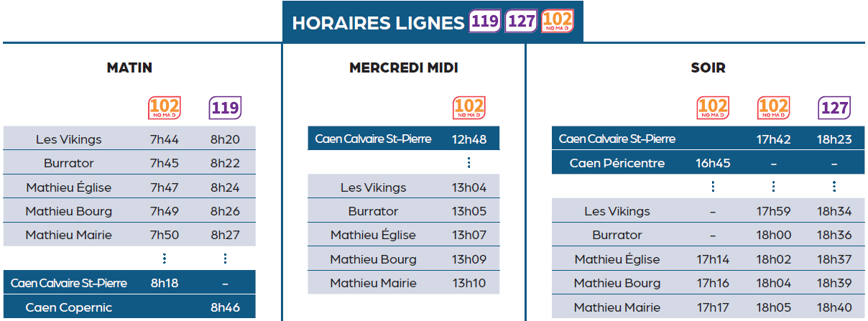Viewport: 868px width, 321px height.
Task: Click the Caen Copernic stop row
Action: tap(129, 307)
